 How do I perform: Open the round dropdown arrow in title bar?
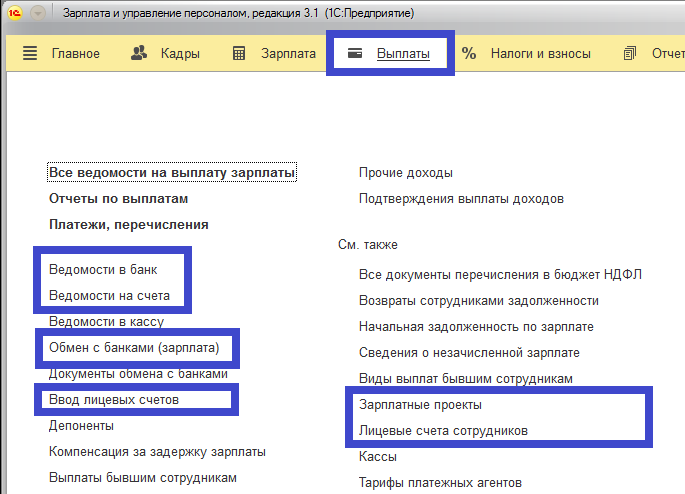coord(38,14)
